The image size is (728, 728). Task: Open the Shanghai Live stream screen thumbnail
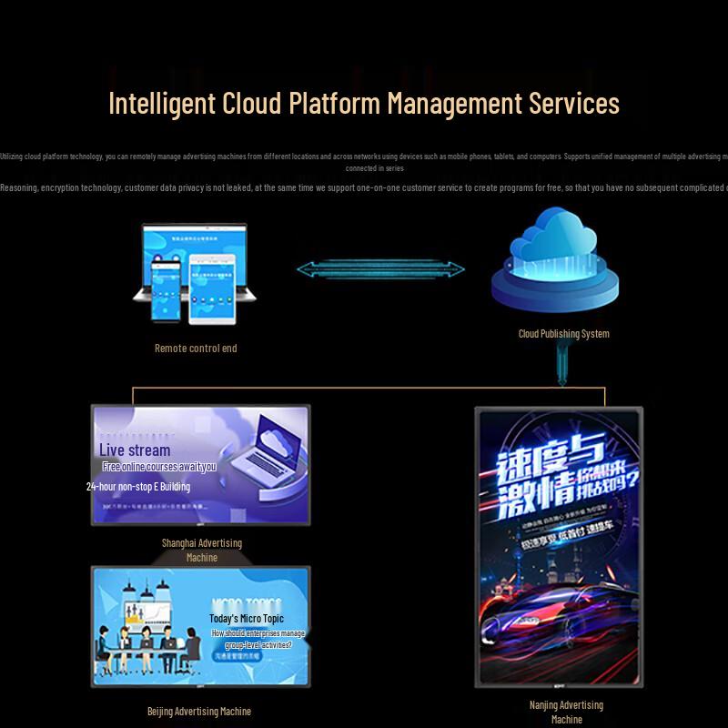coord(201,465)
